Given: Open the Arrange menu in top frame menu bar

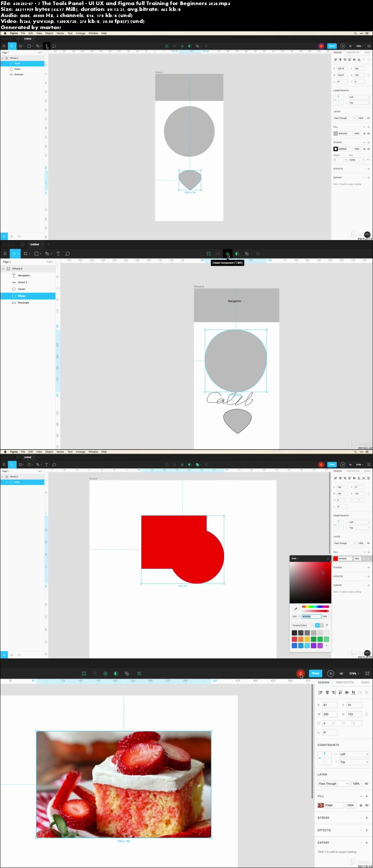Looking at the screenshot, I should [81, 33].
